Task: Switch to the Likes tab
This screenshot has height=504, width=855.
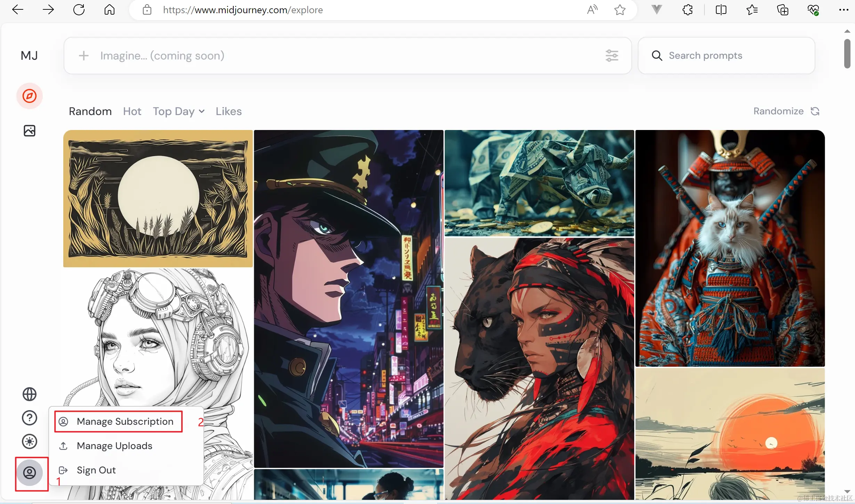Action: [228, 111]
